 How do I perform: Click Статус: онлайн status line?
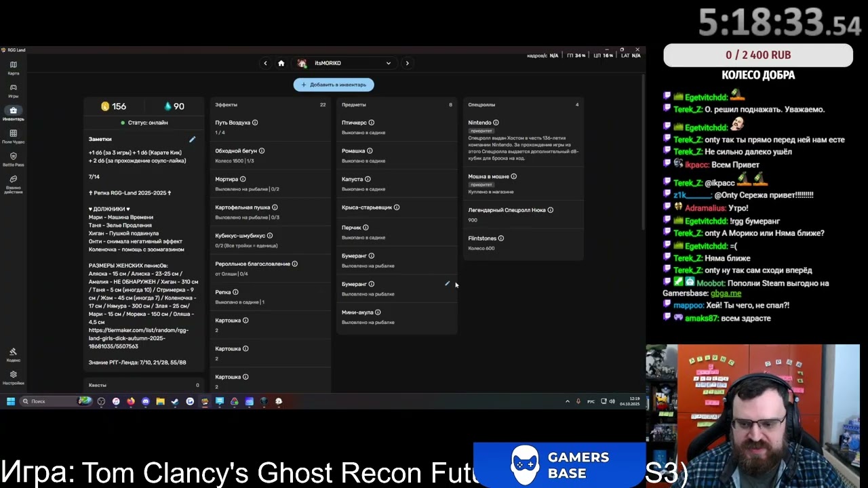click(x=144, y=123)
